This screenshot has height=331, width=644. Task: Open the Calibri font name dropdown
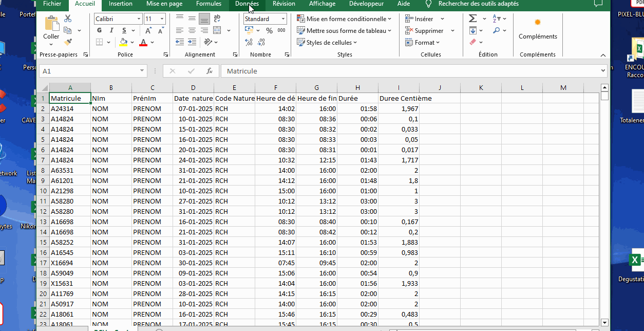[x=139, y=19]
